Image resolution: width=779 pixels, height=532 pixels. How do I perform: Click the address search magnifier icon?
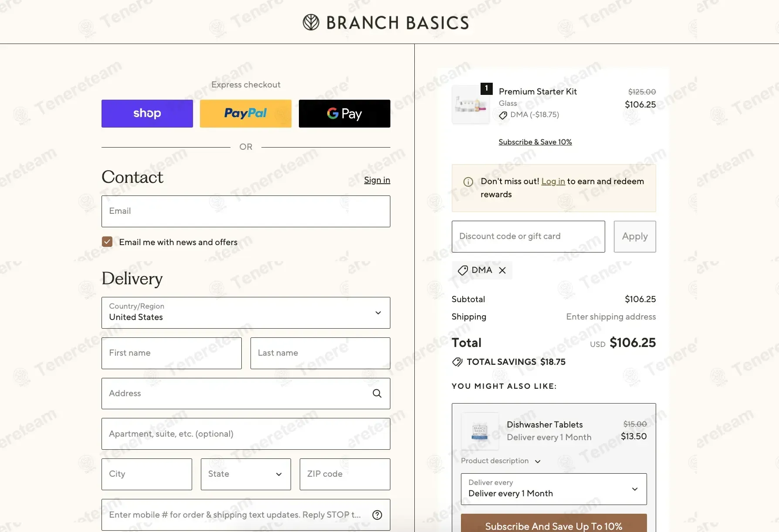point(377,394)
